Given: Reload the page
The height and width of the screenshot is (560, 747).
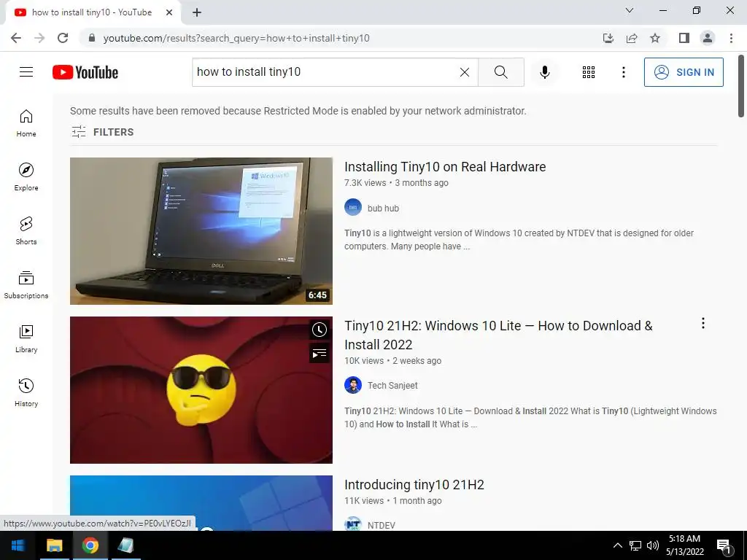Looking at the screenshot, I should pos(63,38).
